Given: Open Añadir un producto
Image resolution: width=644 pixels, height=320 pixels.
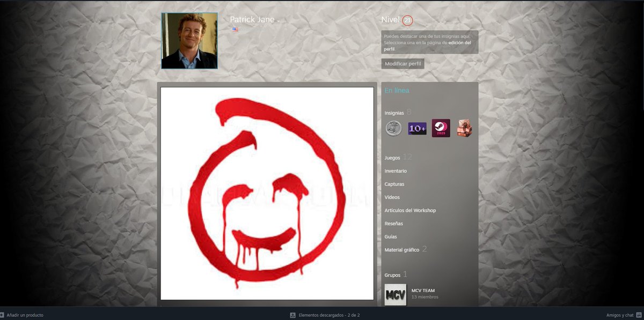Looking at the screenshot, I should click(25, 315).
